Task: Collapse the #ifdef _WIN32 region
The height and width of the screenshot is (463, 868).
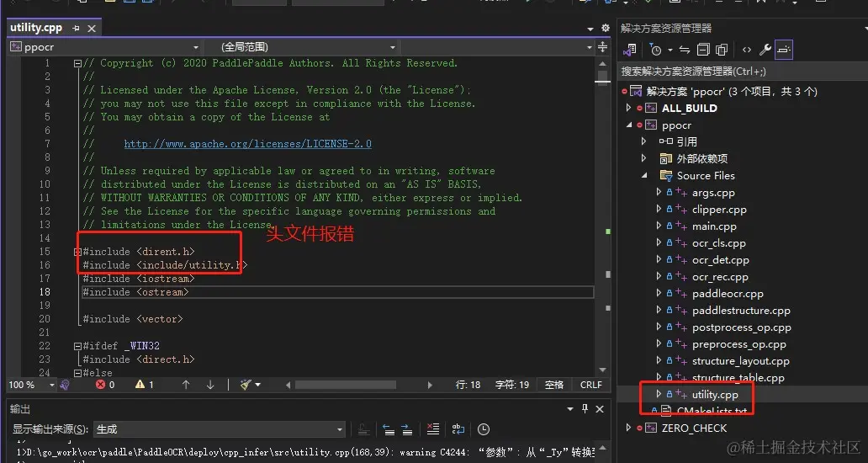Action: click(x=77, y=346)
